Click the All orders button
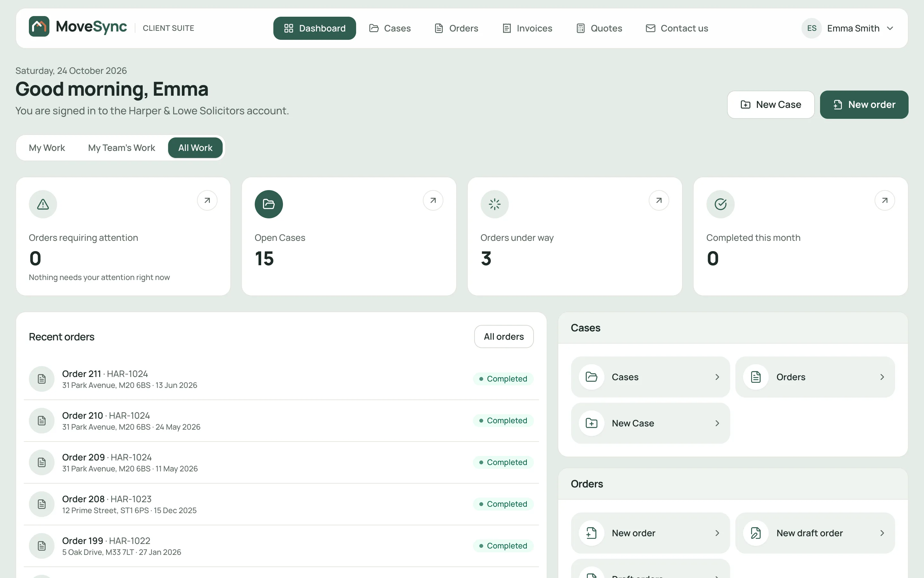The width and height of the screenshot is (924, 578). (x=504, y=337)
